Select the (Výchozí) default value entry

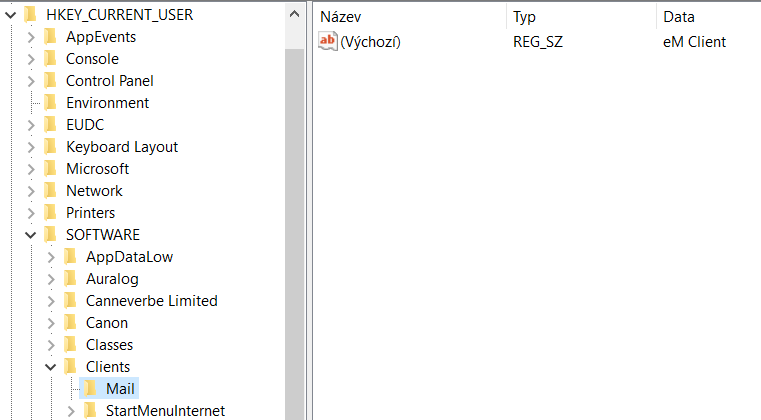[370, 42]
